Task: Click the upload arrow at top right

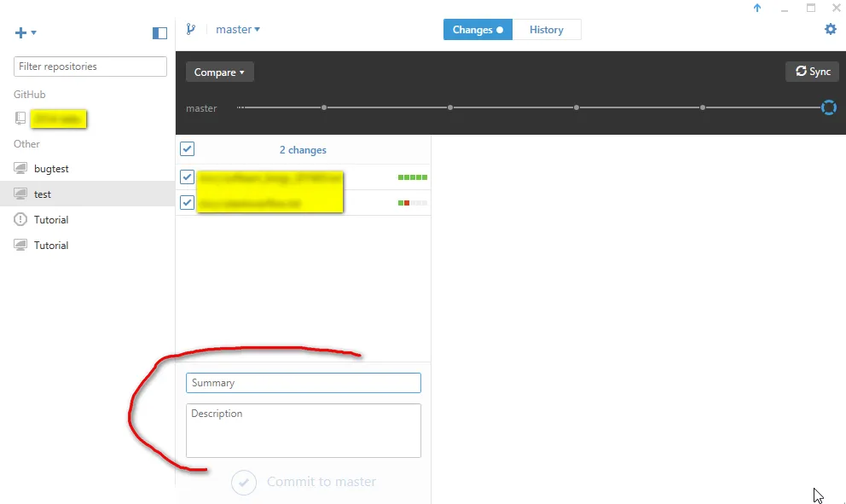Action: 758,8
